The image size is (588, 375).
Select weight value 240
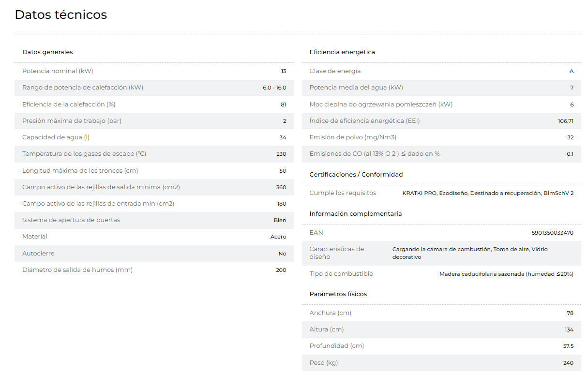coord(568,363)
